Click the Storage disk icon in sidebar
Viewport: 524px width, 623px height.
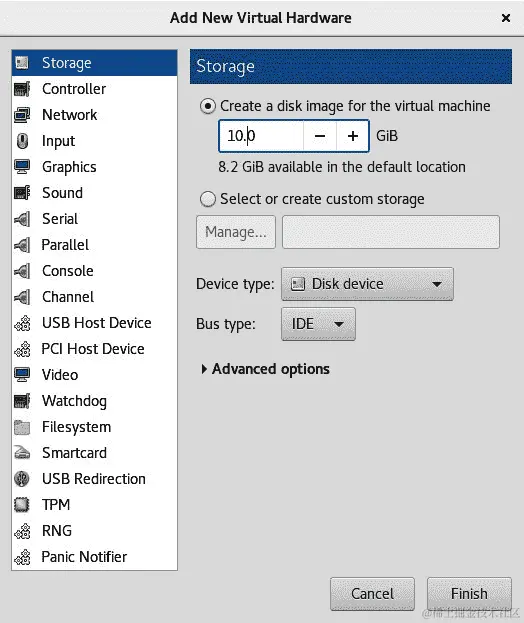pyautogui.click(x=22, y=62)
